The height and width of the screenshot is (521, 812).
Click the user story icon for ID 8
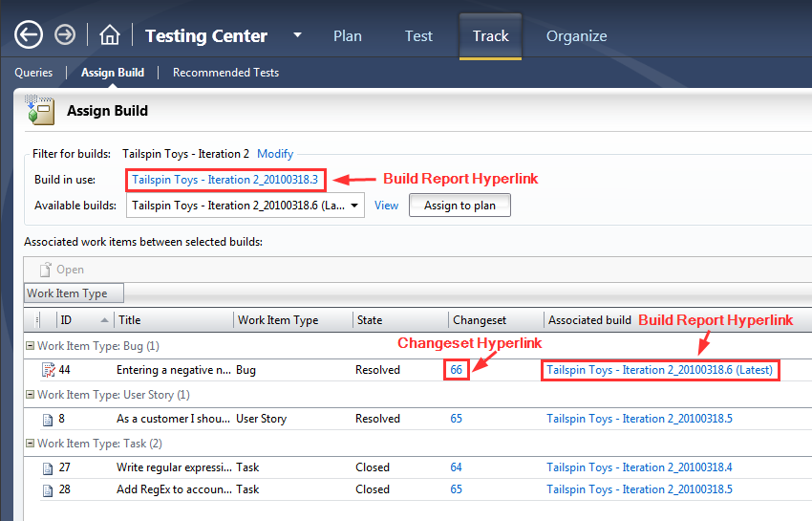[x=48, y=419]
